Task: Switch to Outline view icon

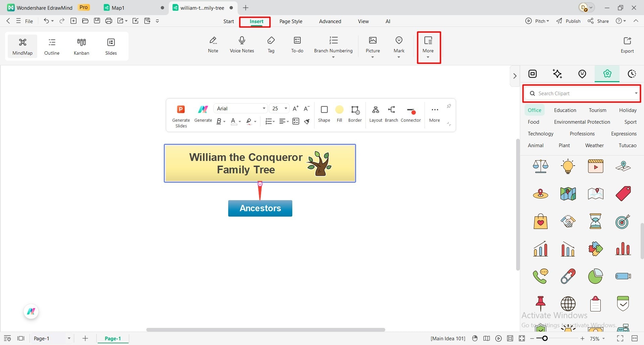Action: [52, 46]
